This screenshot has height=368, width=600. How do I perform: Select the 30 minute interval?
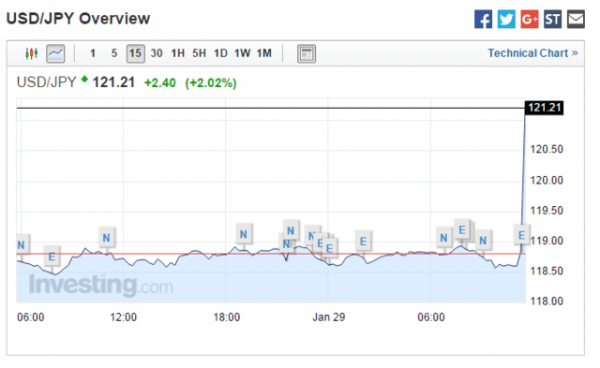[157, 53]
